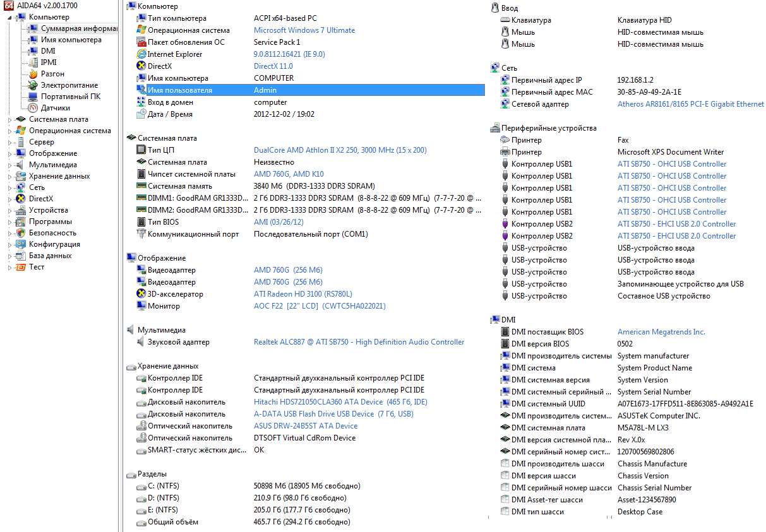Click the network icon beside Сетевой адаптер
The height and width of the screenshot is (532, 766).
505,104
